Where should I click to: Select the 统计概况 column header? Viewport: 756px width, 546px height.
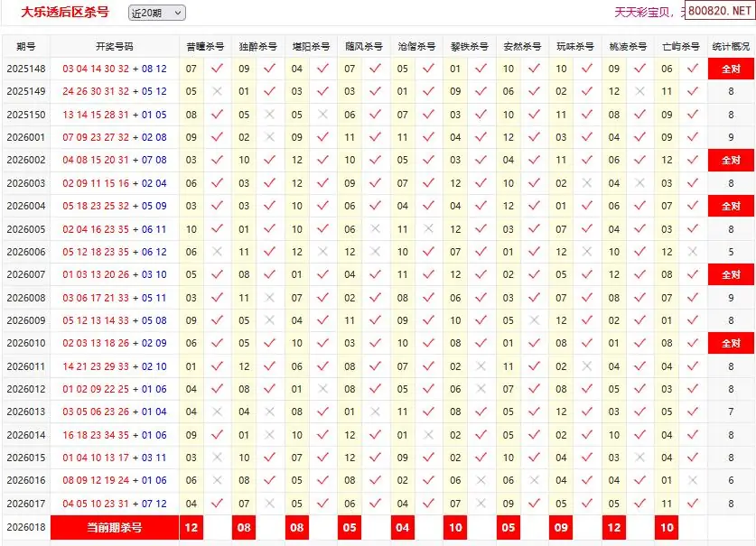click(x=731, y=46)
